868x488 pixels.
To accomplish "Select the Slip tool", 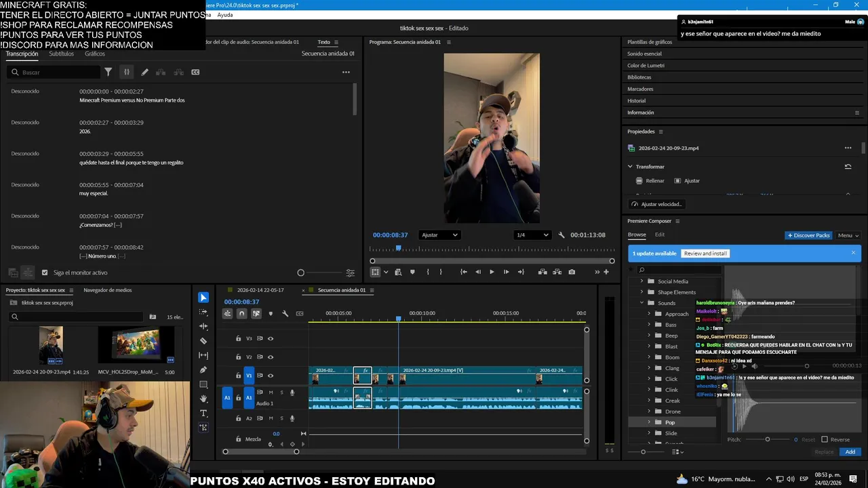I will [203, 355].
